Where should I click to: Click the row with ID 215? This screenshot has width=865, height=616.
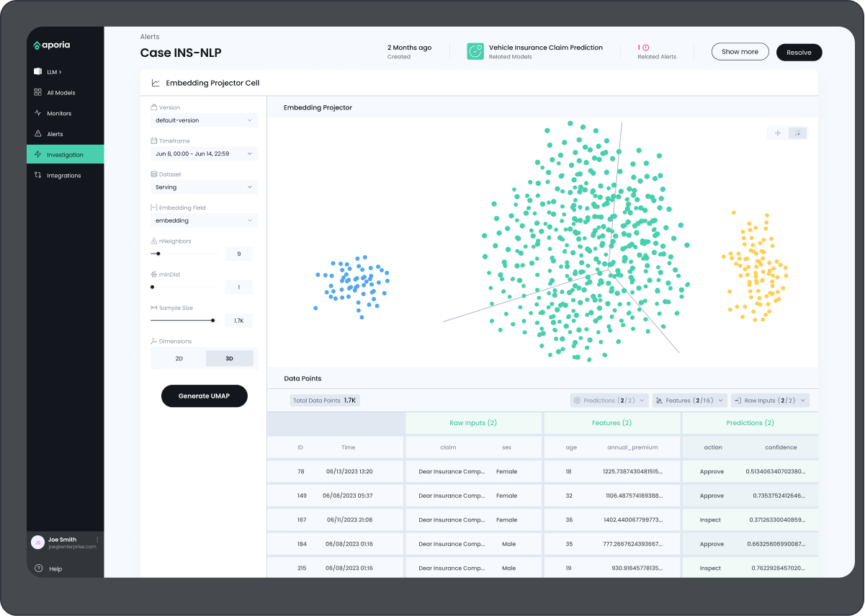(x=542, y=568)
